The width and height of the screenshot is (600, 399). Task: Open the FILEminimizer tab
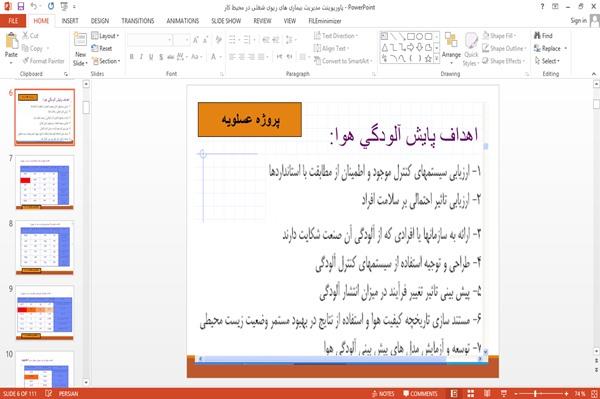(x=325, y=21)
